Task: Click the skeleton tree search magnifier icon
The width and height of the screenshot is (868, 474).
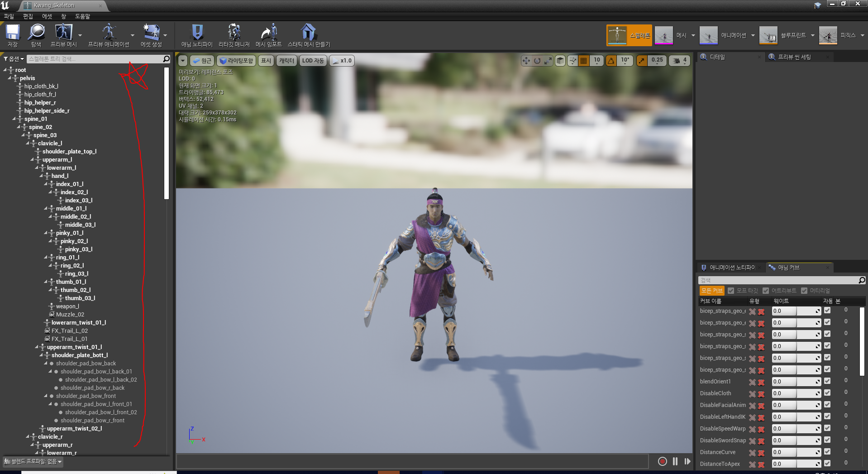Action: [x=166, y=59]
